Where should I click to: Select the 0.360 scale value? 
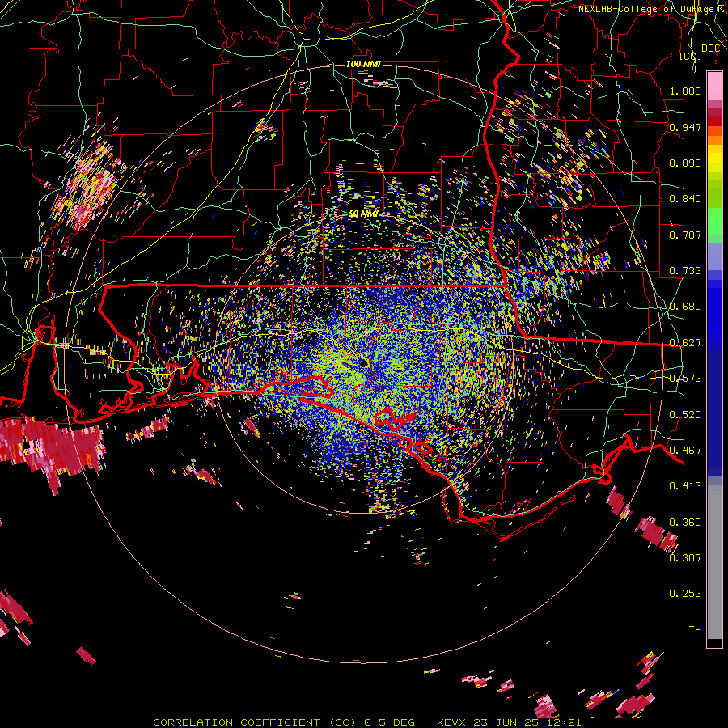[685, 522]
